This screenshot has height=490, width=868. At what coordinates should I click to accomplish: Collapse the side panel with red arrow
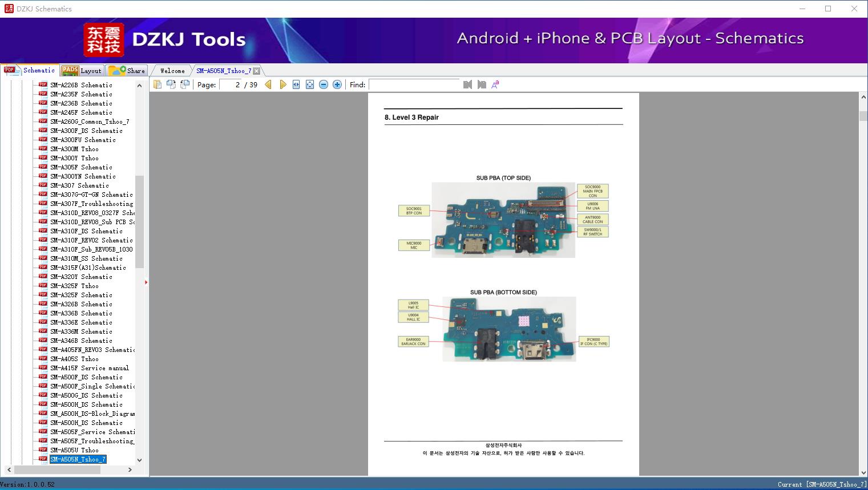click(x=146, y=282)
